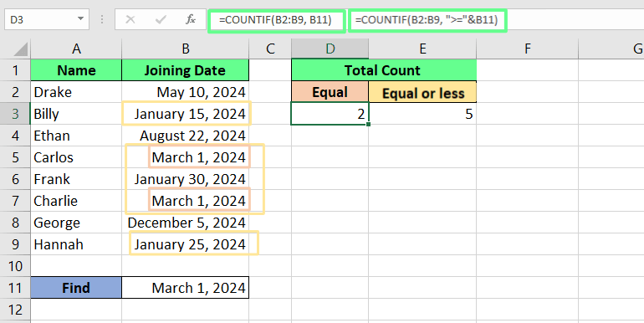Viewport: 644px width, 323px height.
Task: Select cell D3 showing 2
Action: [x=330, y=114]
